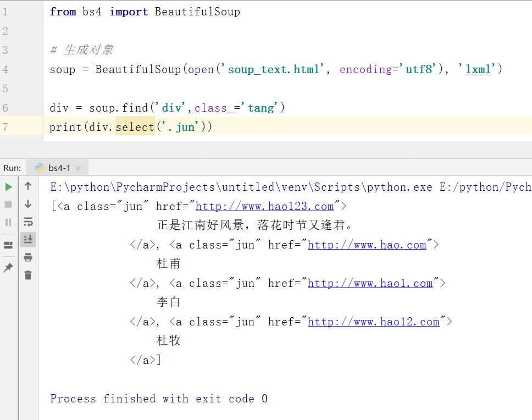The image size is (532, 420).
Task: Click the 'encoding' parameter on line 4
Action: (x=365, y=69)
